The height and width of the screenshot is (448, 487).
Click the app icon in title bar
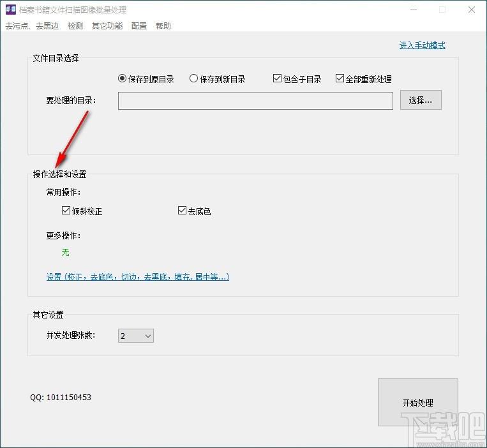[11, 10]
